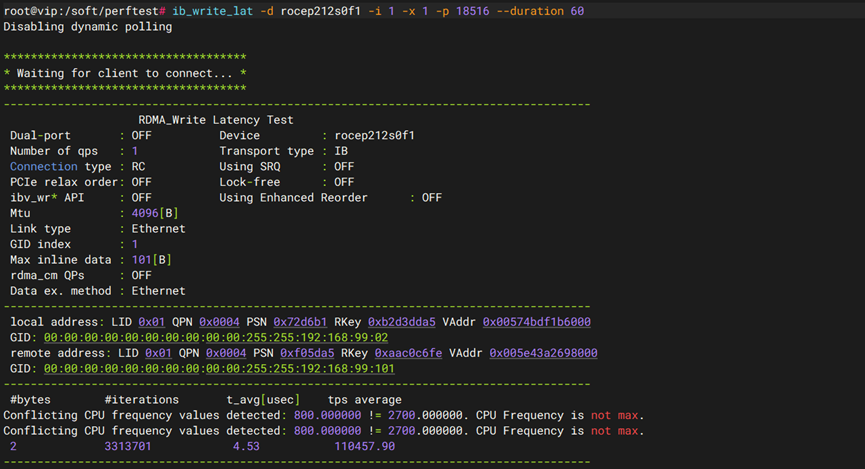The height and width of the screenshot is (469, 865).
Task: Click the Max inline data value 101
Action: pyautogui.click(x=144, y=260)
